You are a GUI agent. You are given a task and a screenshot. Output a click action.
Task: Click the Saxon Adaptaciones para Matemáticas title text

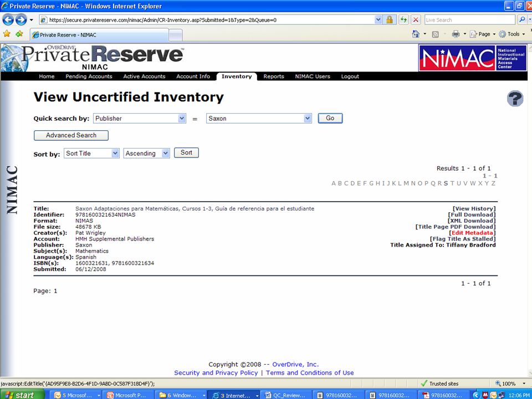[x=195, y=209]
